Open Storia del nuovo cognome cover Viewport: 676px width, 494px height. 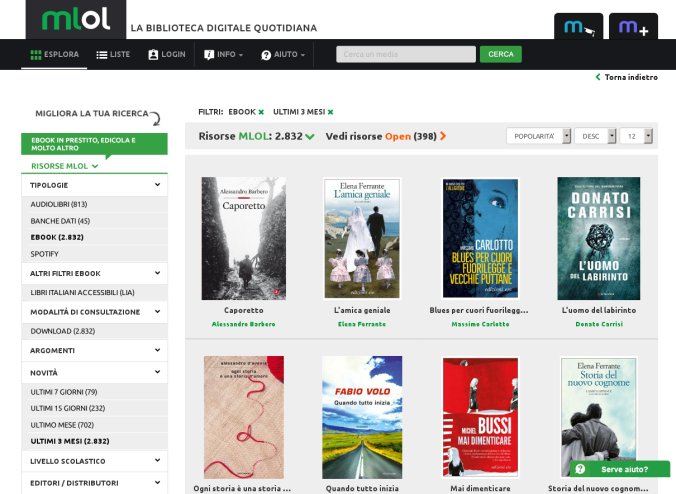[x=599, y=417]
